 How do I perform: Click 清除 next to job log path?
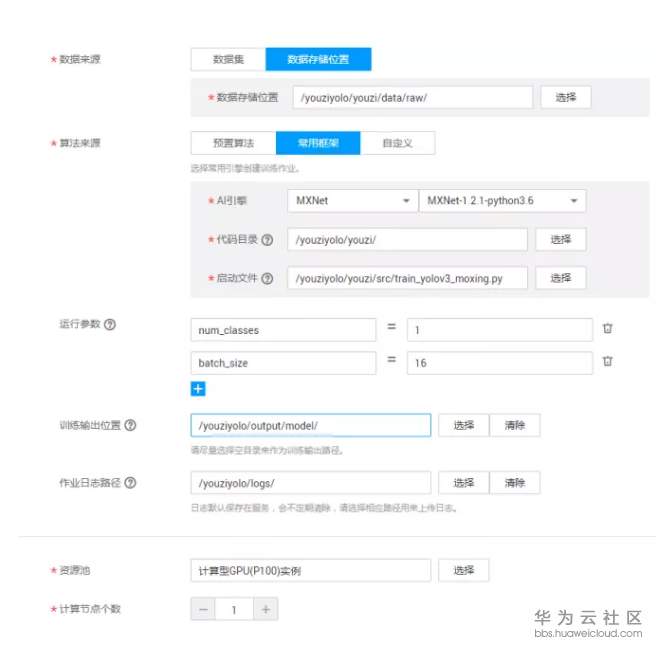pos(515,483)
